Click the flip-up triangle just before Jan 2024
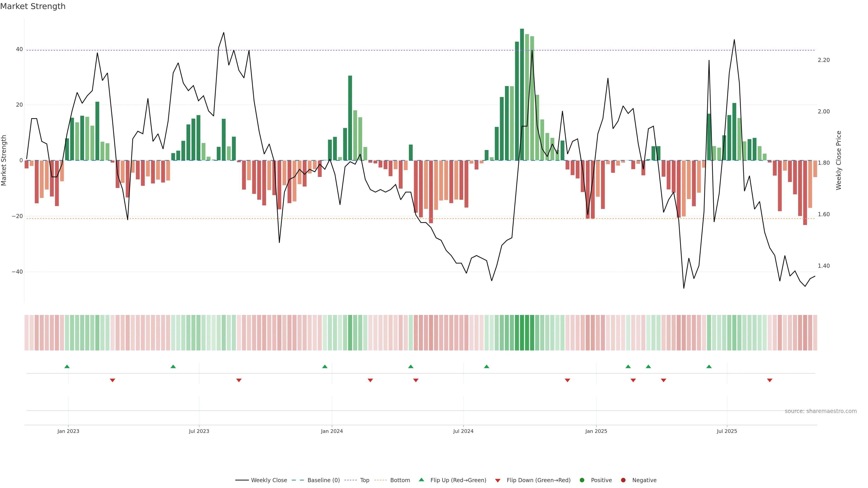Screen dimensions: 868x488 tap(325, 366)
